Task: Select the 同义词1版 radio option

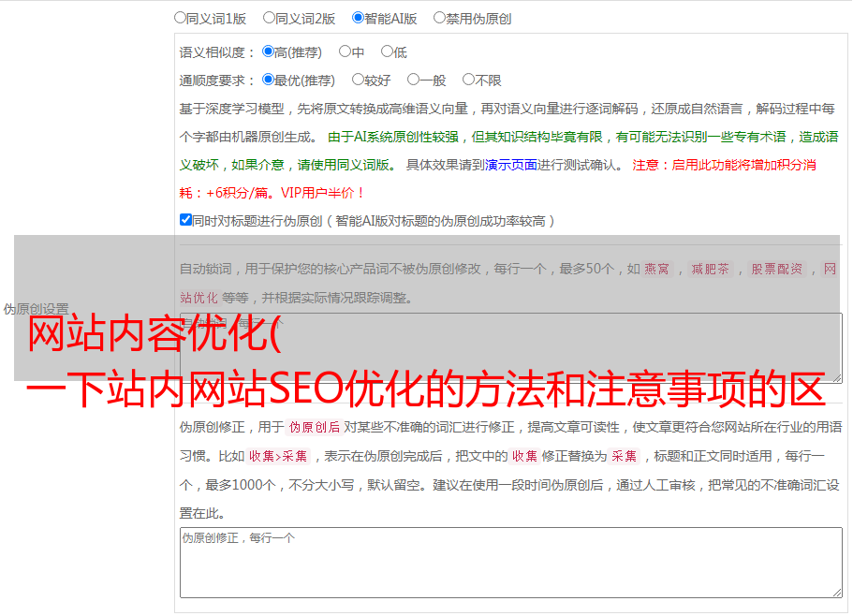Action: coord(180,18)
